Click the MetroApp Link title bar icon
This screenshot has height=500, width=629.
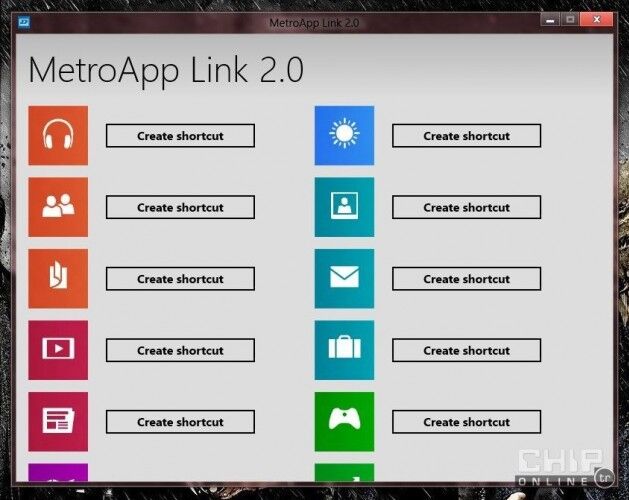coord(24,20)
